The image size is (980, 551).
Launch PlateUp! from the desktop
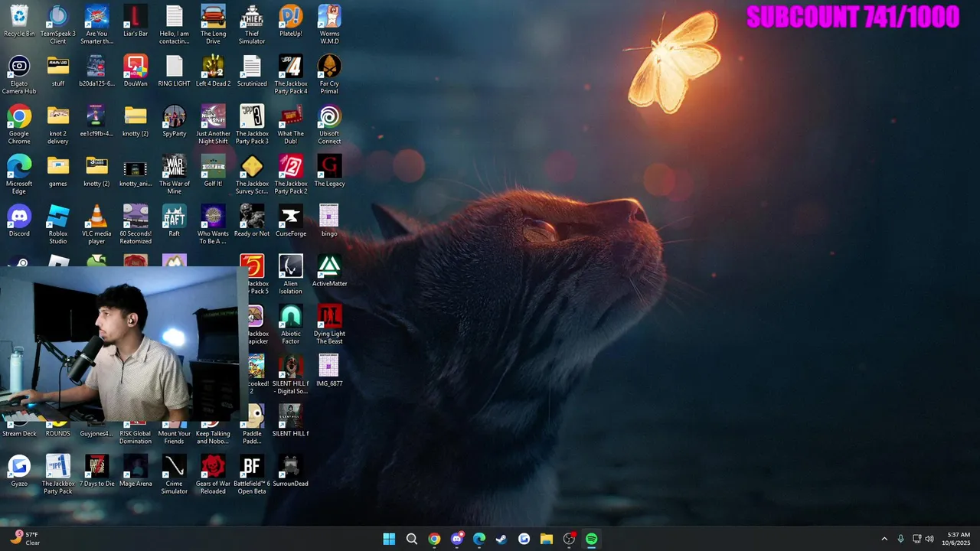coord(291,21)
